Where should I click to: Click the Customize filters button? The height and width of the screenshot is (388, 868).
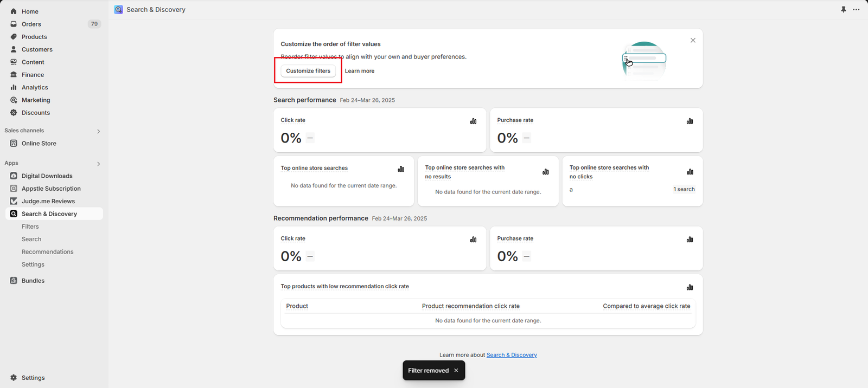308,71
